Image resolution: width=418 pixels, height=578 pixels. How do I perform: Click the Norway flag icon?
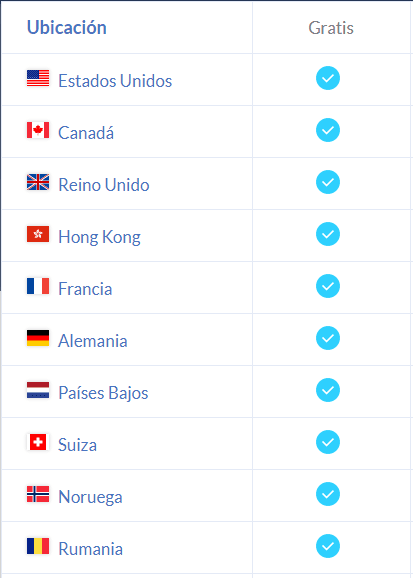tap(38, 494)
